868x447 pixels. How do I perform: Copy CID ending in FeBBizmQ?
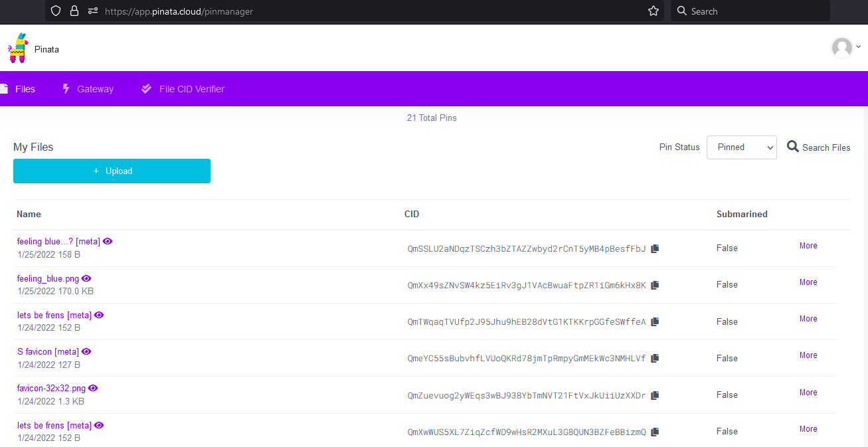click(x=655, y=432)
